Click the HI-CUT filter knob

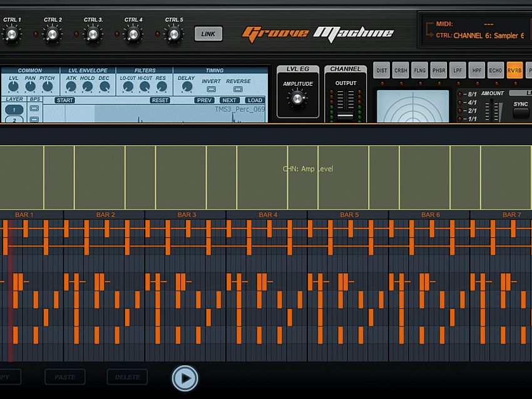tap(145, 87)
